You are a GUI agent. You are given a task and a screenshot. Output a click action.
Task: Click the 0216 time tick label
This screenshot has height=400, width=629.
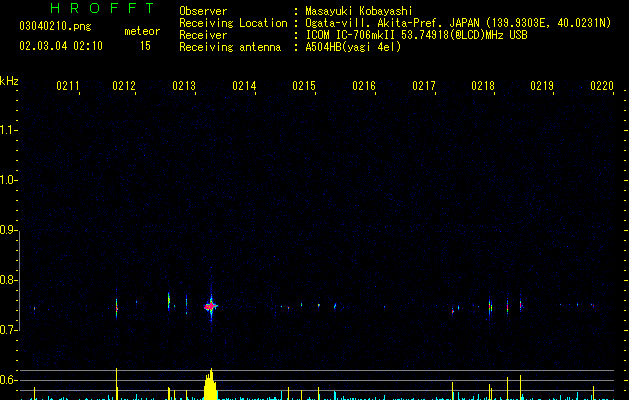[364, 85]
